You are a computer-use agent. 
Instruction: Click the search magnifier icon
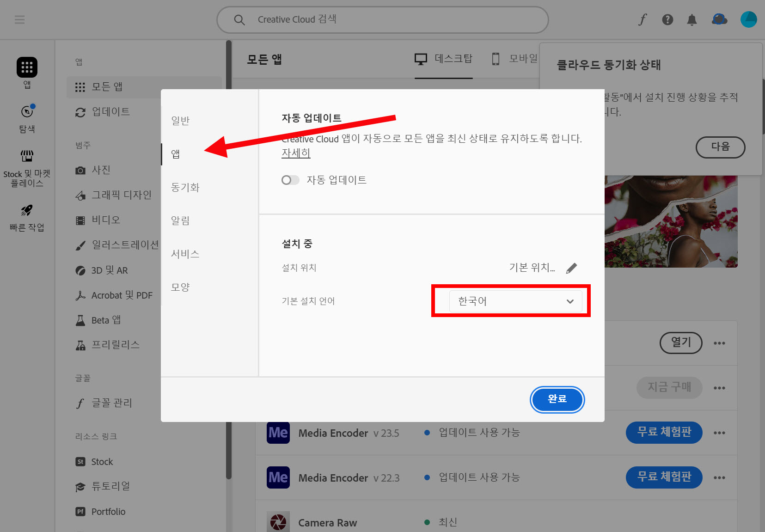239,20
